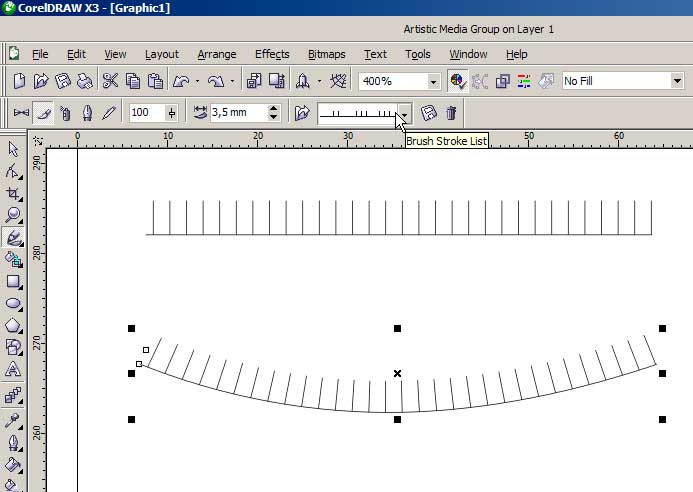Image resolution: width=693 pixels, height=492 pixels.
Task: Open the freehand smoothing slider popup
Action: [171, 113]
